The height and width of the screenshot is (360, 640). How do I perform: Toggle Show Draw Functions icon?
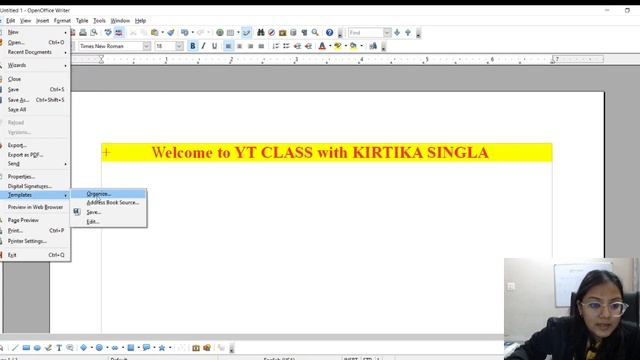coord(246,33)
